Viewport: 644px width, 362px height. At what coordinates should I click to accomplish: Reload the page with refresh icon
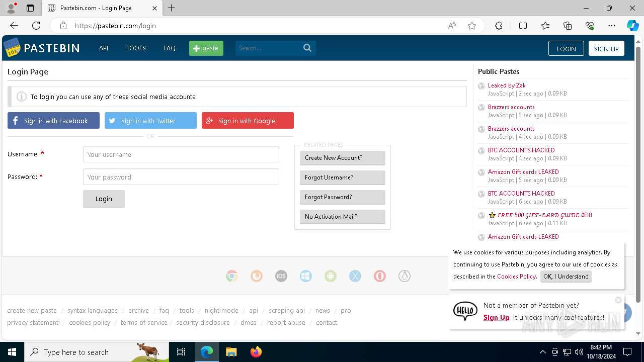pyautogui.click(x=36, y=26)
